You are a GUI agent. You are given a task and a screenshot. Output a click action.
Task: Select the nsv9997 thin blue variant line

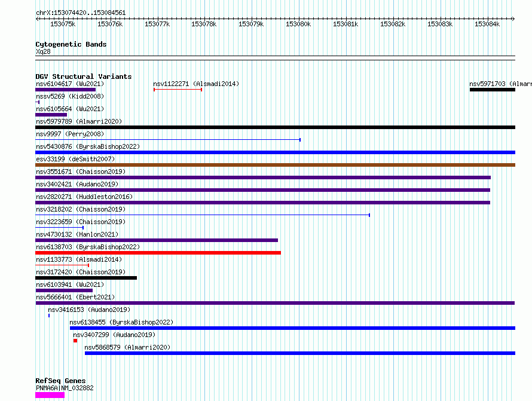click(168, 140)
